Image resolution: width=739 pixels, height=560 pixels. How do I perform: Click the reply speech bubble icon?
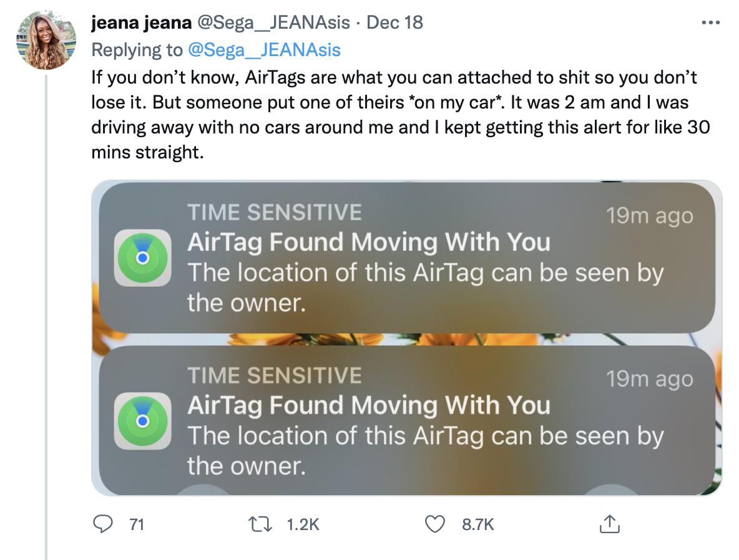pyautogui.click(x=102, y=524)
